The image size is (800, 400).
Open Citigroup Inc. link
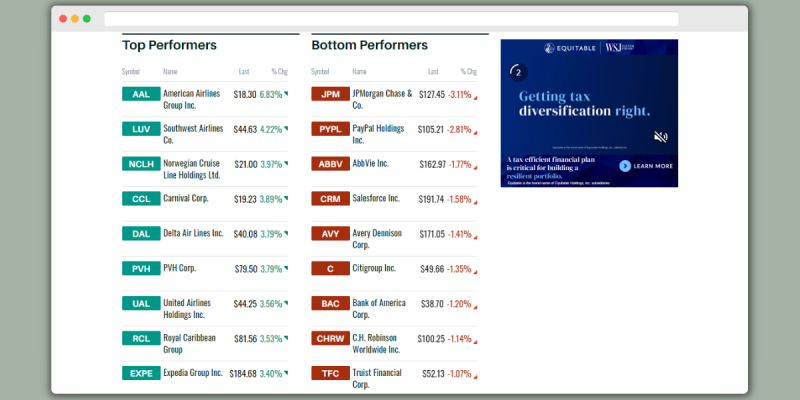pos(374,268)
